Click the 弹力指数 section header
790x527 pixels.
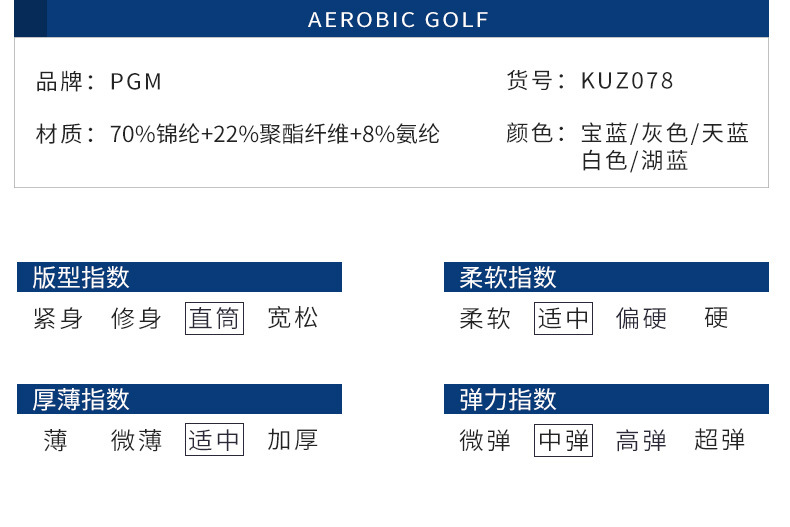(x=508, y=399)
